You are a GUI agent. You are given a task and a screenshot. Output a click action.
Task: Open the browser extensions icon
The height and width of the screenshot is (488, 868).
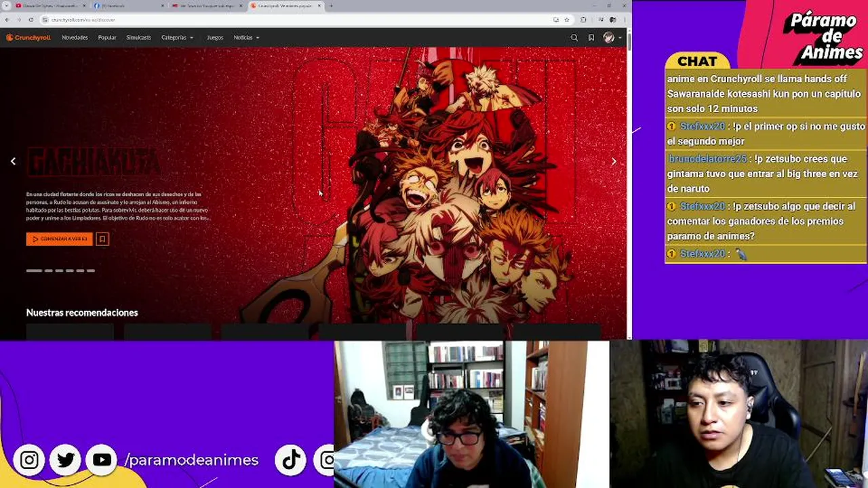[x=583, y=20]
